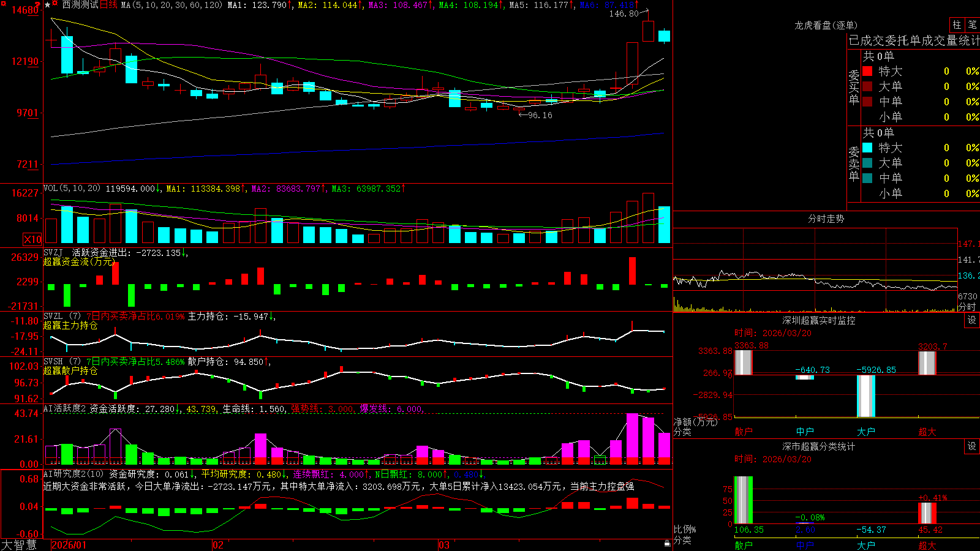Click the 龙虎看盘(逐单) panel title
Screen dimensions: 980x551
tap(826, 25)
